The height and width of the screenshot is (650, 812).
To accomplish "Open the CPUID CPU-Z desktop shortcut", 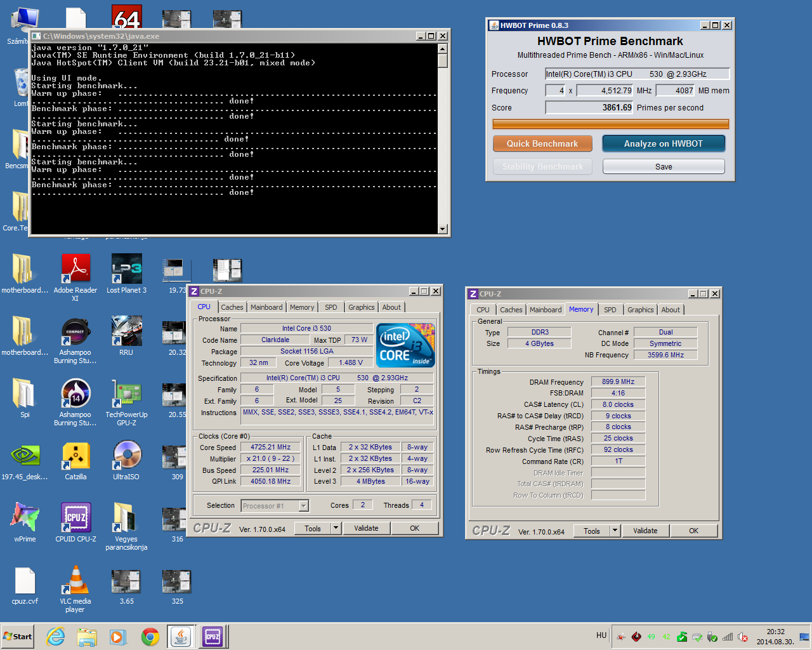I will [75, 522].
